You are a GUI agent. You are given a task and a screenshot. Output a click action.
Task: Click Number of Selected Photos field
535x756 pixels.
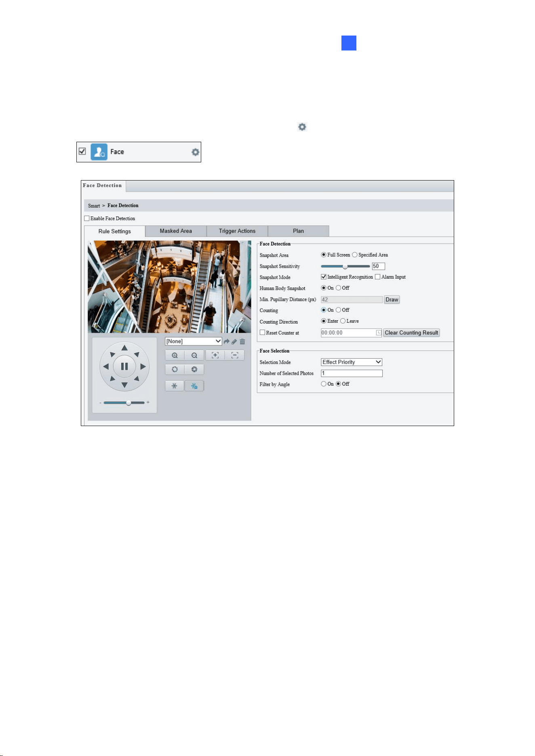pyautogui.click(x=352, y=373)
